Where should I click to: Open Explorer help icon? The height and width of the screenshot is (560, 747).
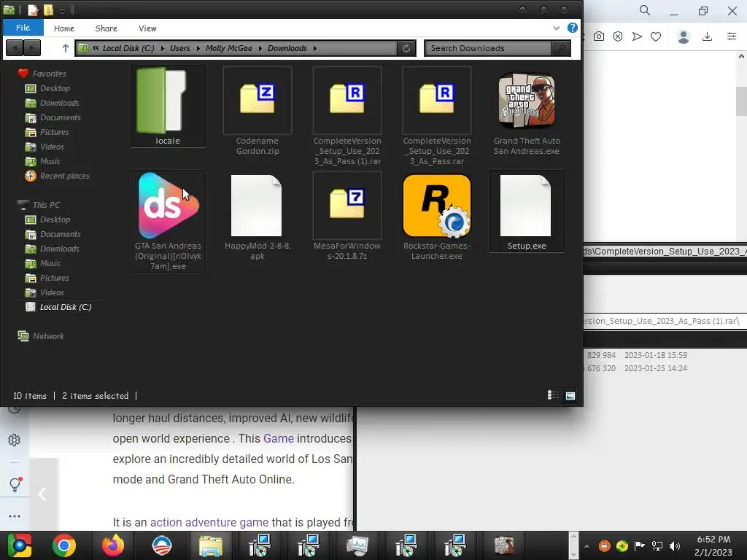[x=572, y=28]
